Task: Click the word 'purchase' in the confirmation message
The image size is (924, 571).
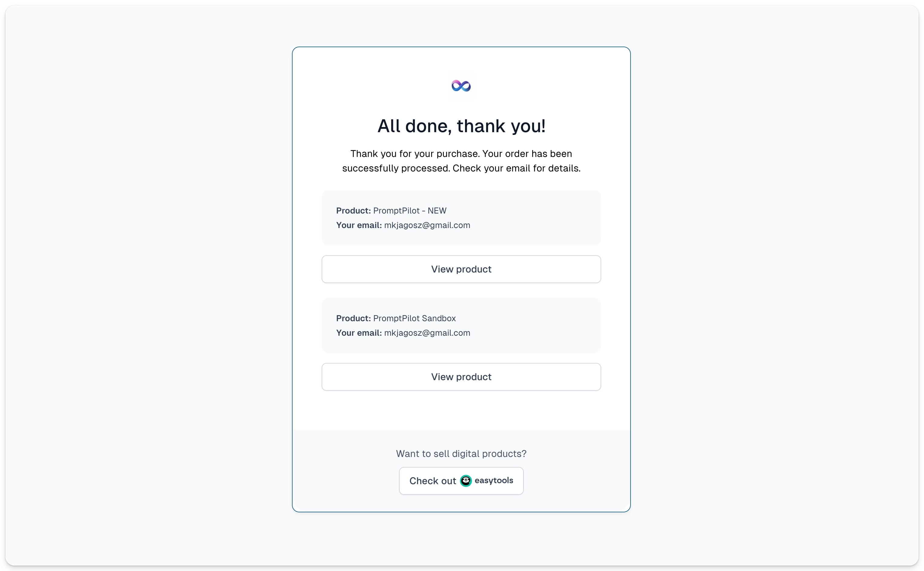Action: point(457,154)
